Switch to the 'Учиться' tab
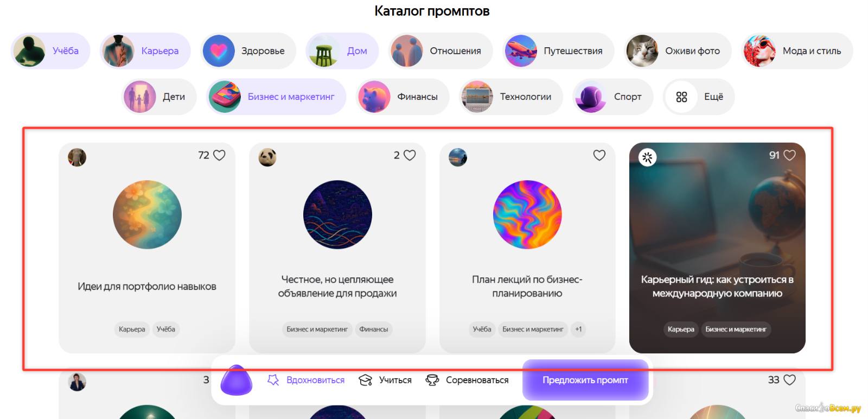Viewport: 868px width, 419px height. click(386, 380)
